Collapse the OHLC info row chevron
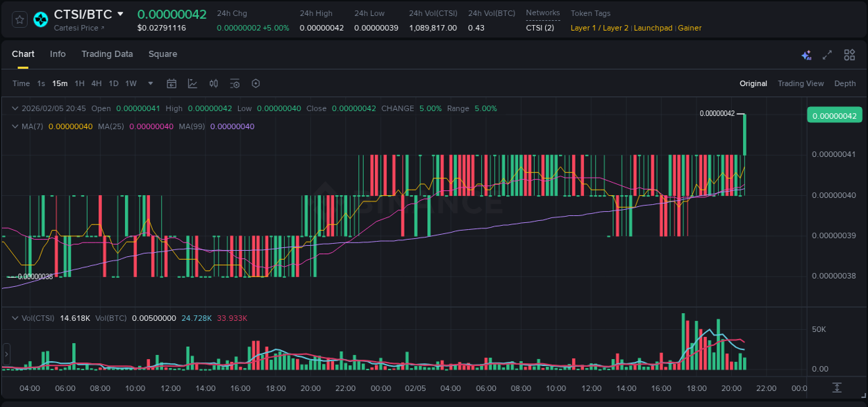The width and height of the screenshot is (868, 407). pos(14,108)
